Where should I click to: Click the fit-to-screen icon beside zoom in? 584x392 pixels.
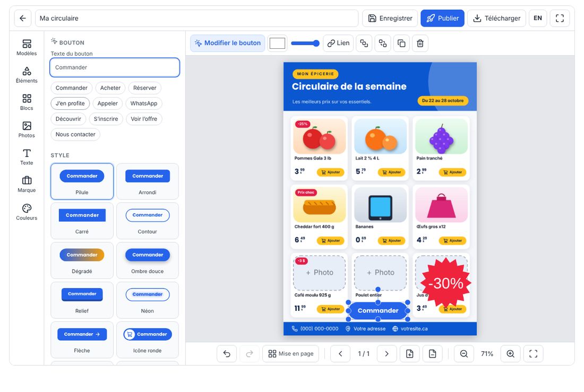point(534,354)
